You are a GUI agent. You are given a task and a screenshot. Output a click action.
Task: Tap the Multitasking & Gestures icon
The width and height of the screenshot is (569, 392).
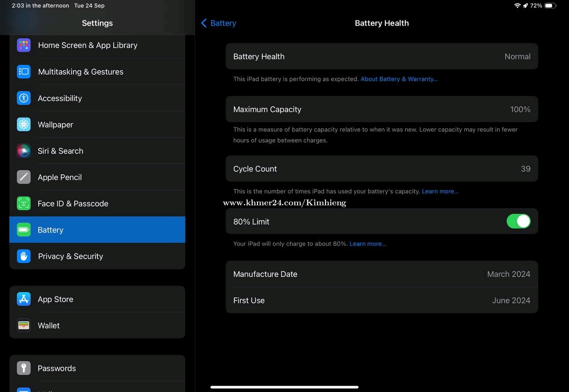click(24, 72)
